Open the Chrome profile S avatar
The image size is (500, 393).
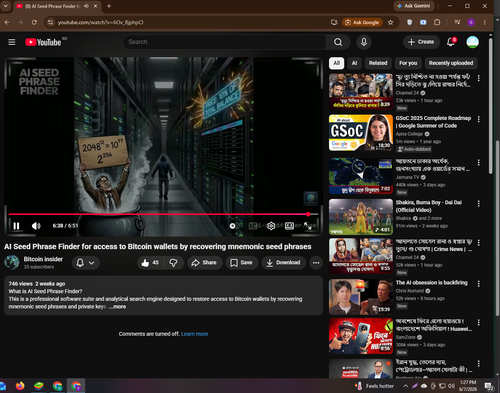point(471,22)
